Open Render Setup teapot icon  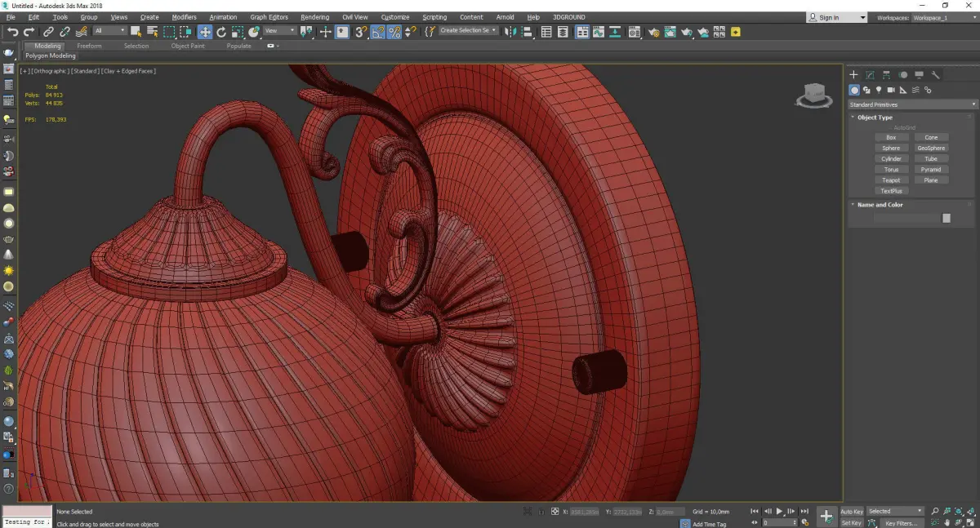[653, 32]
